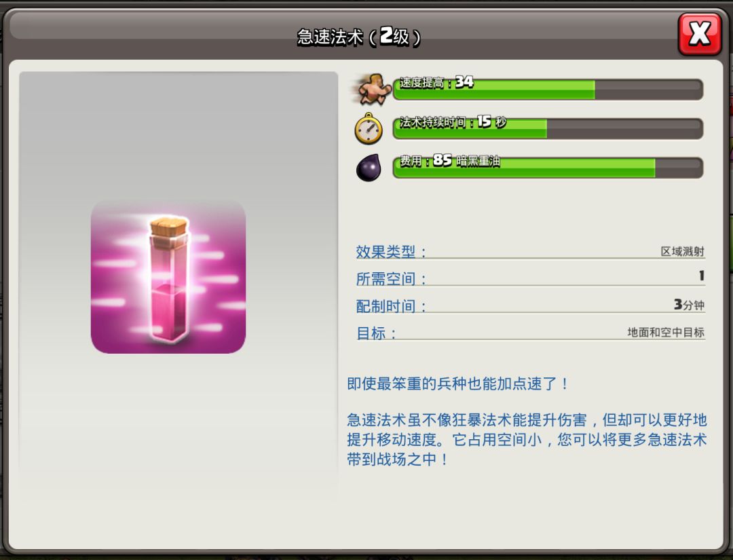The height and width of the screenshot is (560, 733).
Task: Tap the stopwatch spell duration icon
Action: pos(369,128)
